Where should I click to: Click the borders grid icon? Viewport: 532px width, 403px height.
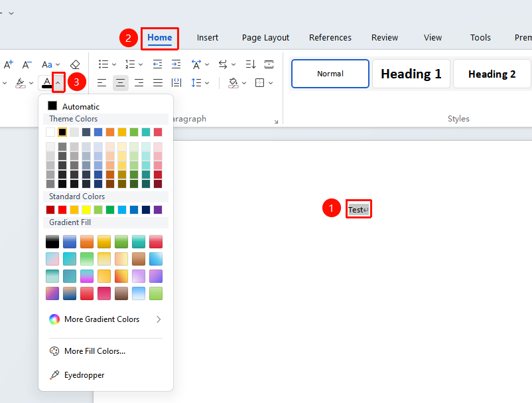(259, 83)
